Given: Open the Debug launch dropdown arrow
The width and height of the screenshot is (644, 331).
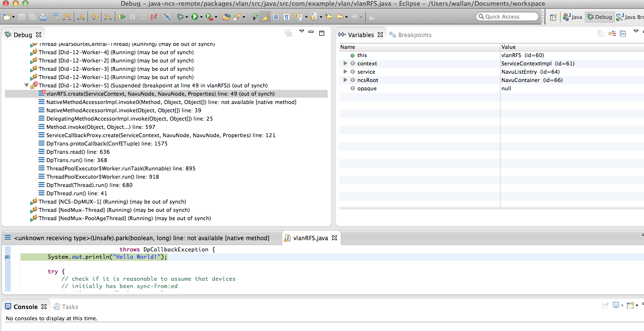Looking at the screenshot, I should click(x=187, y=17).
